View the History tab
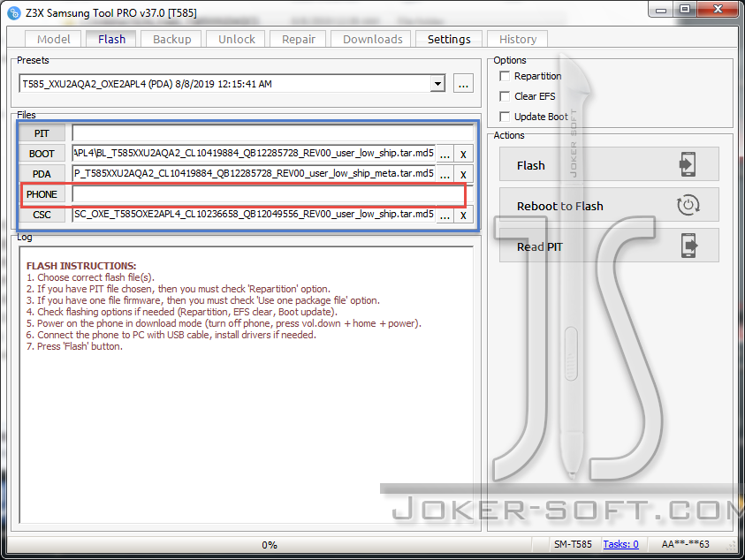This screenshot has width=745, height=560. point(518,39)
